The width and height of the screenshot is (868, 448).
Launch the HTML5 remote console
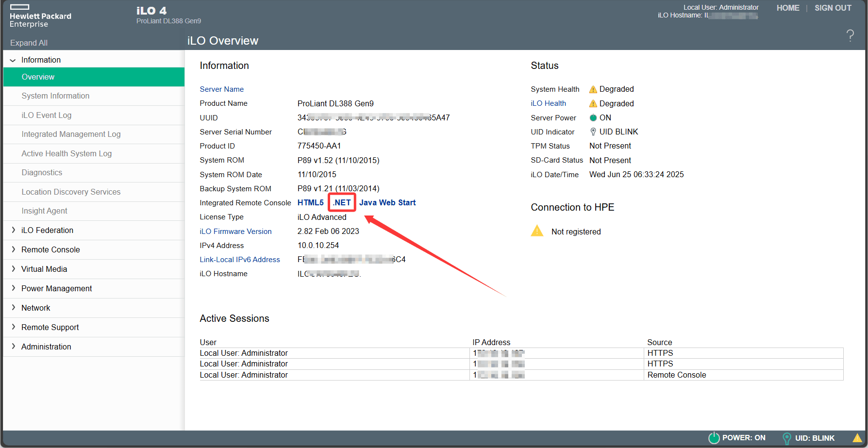pos(310,203)
